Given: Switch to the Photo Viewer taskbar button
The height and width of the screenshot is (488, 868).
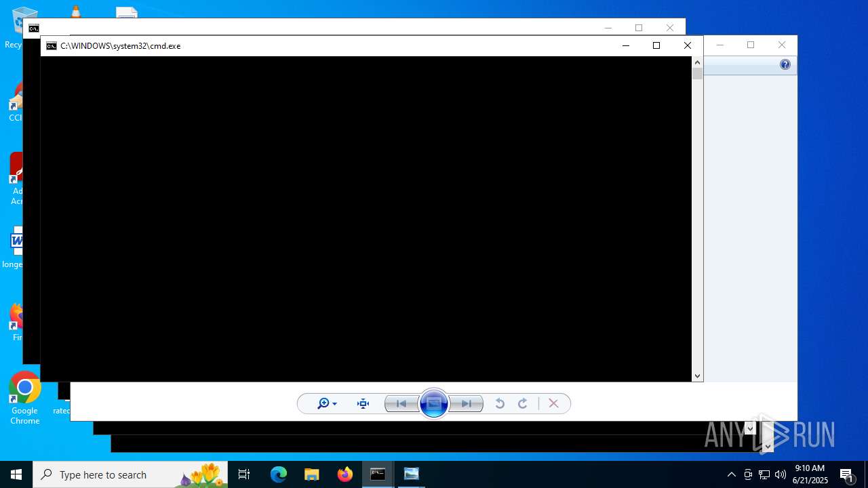Looking at the screenshot, I should point(411,474).
